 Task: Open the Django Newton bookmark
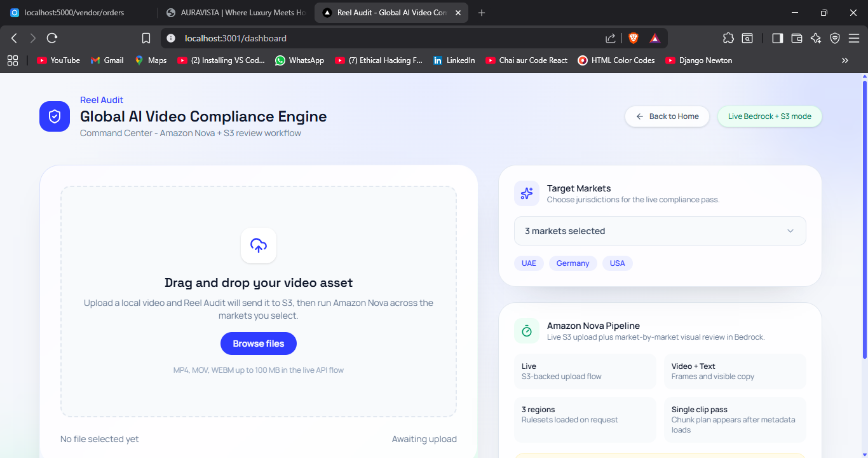[x=699, y=60]
